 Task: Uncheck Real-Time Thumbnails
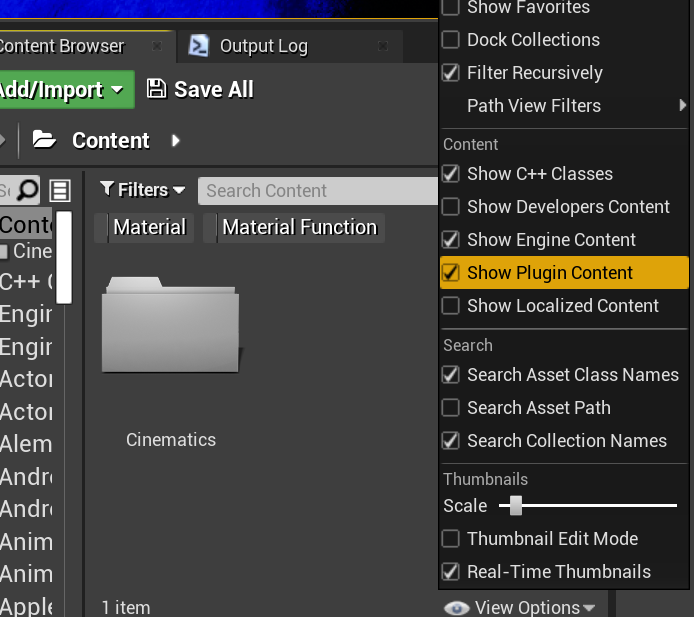(451, 572)
